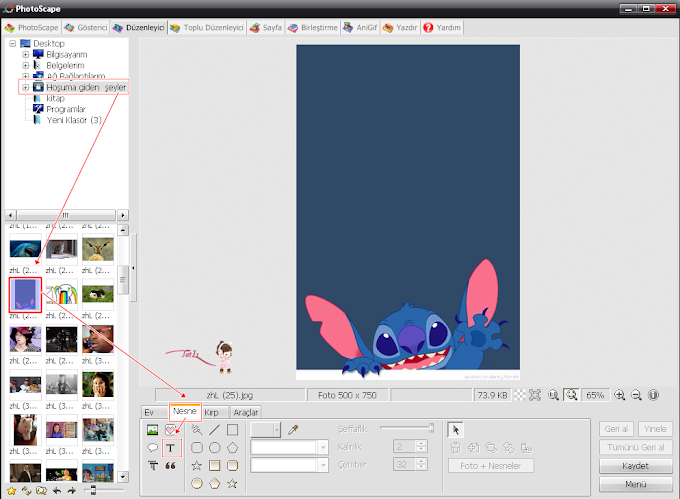Toggle the active zoom-fit magnifier button

click(571, 395)
